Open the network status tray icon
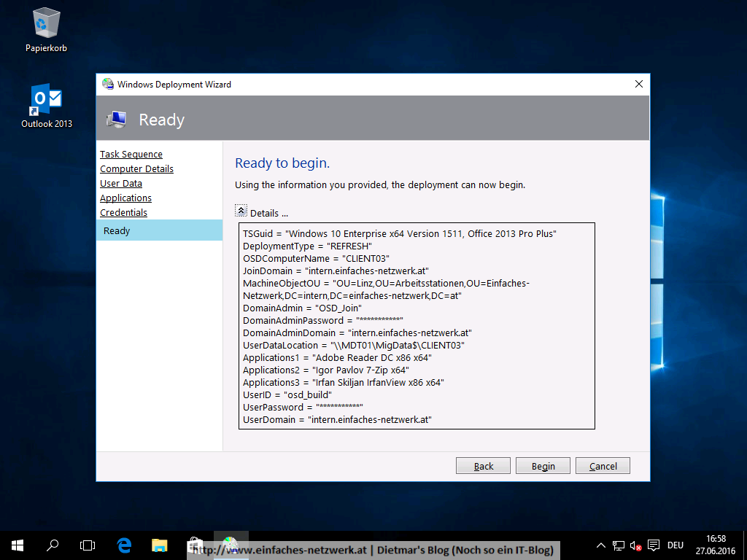The image size is (747, 560). [619, 545]
